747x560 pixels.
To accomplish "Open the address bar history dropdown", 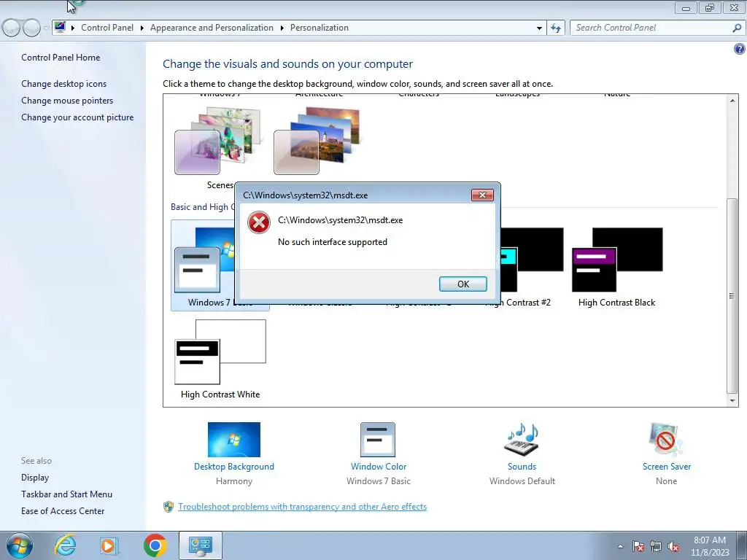I will coord(539,28).
